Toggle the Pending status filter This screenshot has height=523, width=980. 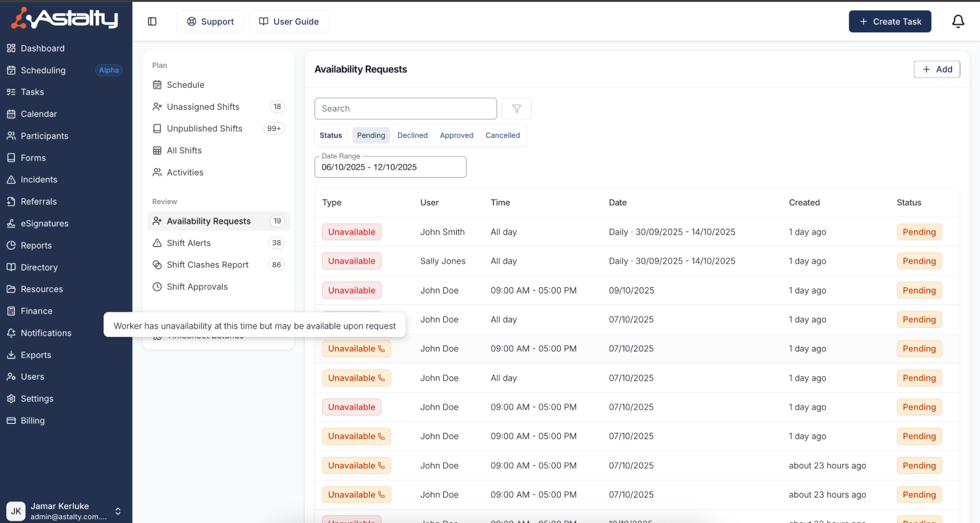pos(371,135)
